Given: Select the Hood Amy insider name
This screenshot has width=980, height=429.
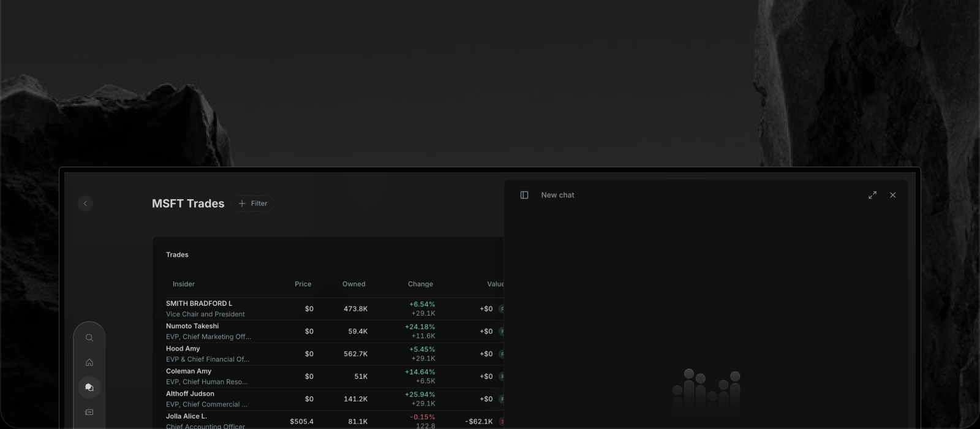Looking at the screenshot, I should (x=183, y=349).
